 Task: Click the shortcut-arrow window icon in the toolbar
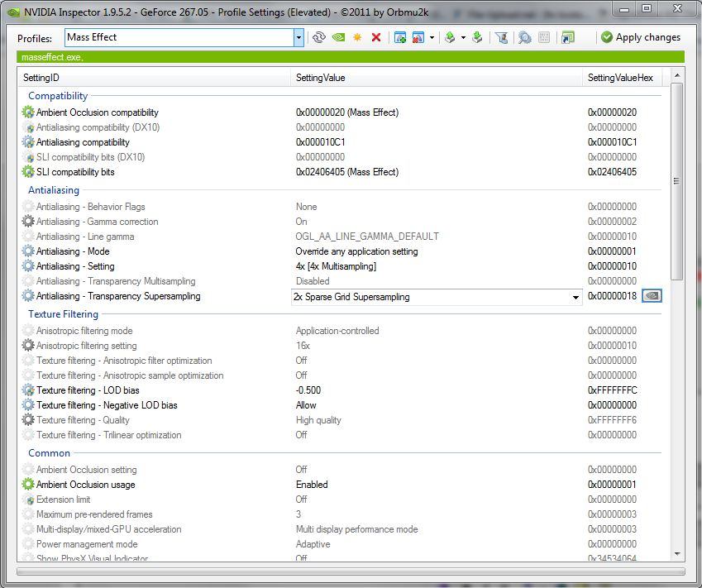coord(568,37)
